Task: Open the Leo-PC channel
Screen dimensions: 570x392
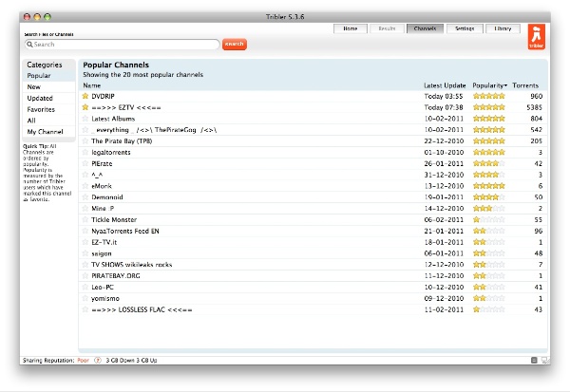Action: tap(103, 287)
